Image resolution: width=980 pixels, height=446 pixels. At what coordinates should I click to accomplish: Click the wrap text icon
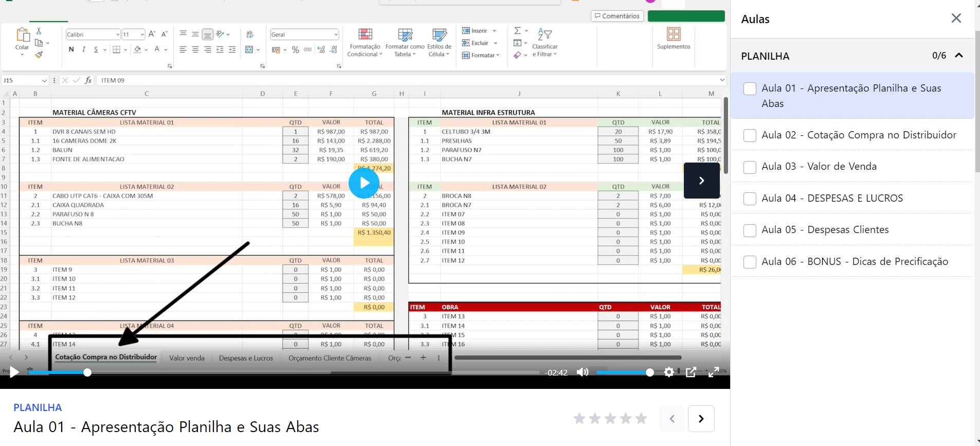[250, 34]
